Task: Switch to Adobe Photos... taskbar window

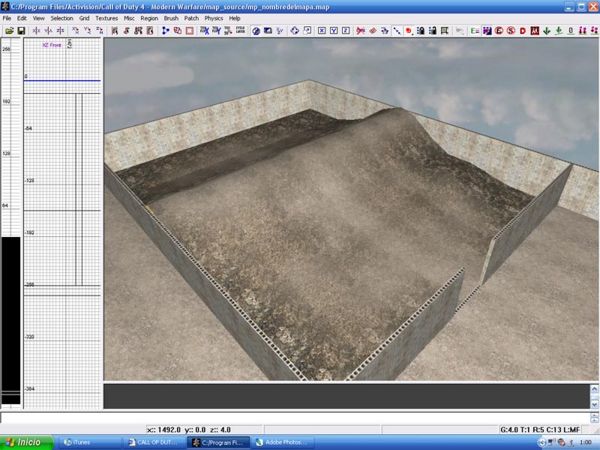Action: pyautogui.click(x=284, y=442)
